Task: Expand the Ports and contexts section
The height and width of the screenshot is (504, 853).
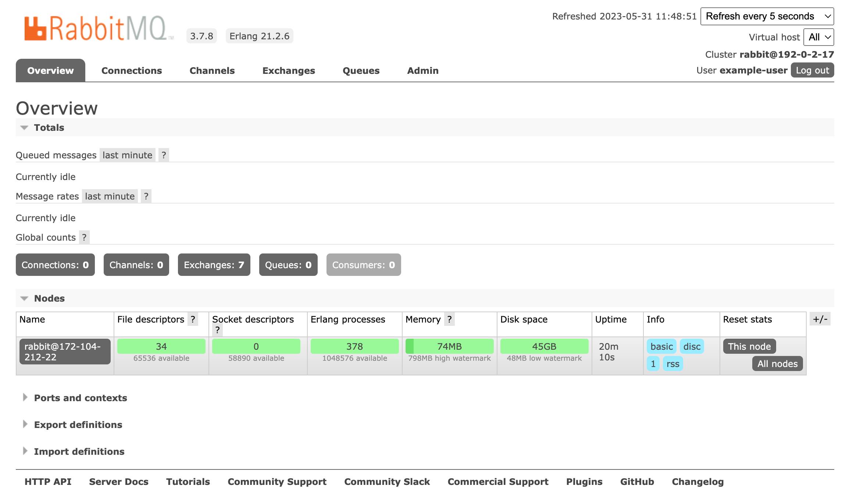Action: tap(80, 398)
